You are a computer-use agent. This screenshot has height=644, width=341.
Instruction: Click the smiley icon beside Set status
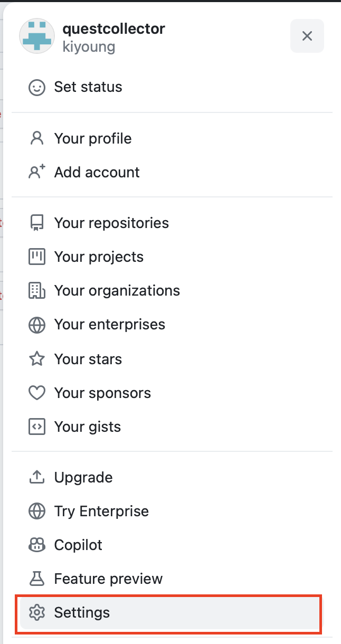click(37, 87)
